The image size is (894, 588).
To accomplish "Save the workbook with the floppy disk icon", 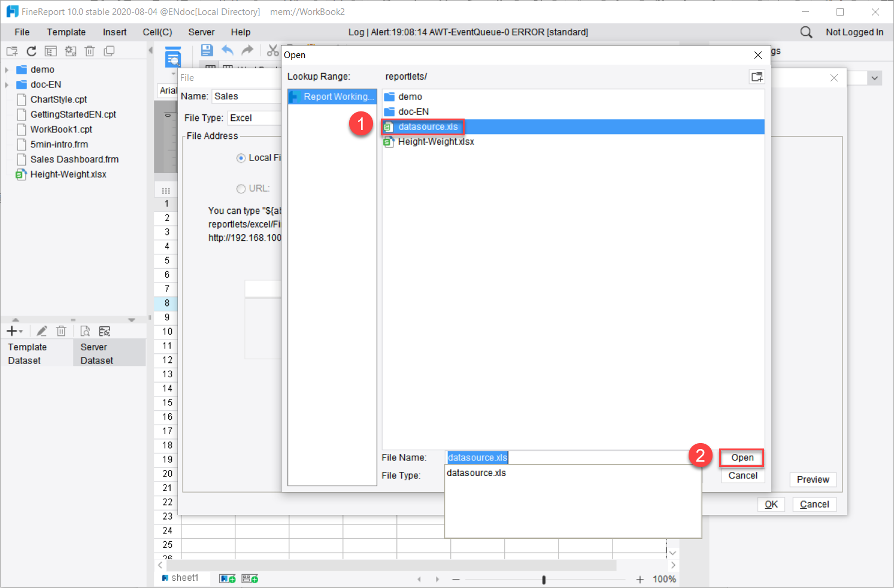I will (x=207, y=50).
